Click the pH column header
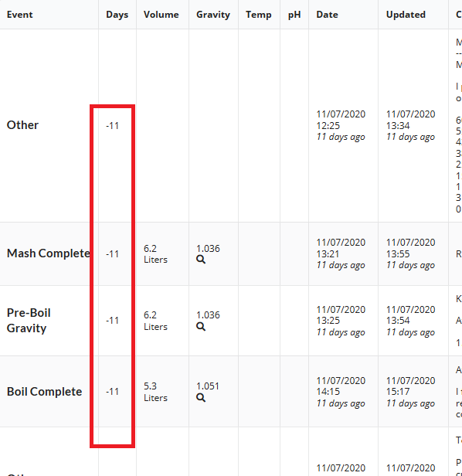462x476 pixels. (x=294, y=15)
